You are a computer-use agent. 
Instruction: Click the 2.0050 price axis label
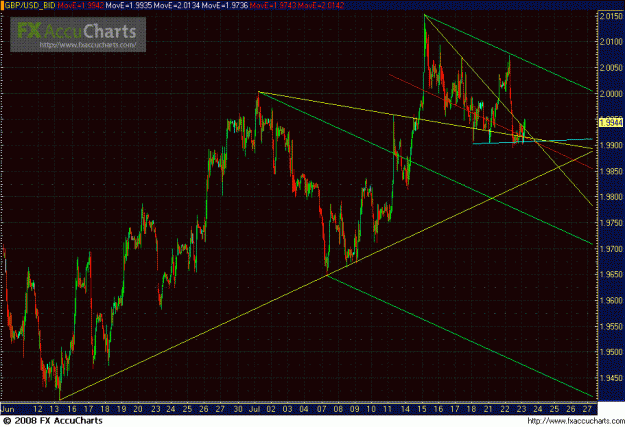(x=611, y=68)
